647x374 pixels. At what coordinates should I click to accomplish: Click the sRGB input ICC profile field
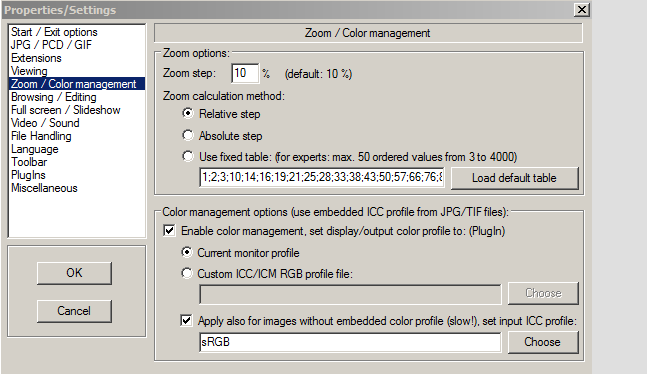350,342
